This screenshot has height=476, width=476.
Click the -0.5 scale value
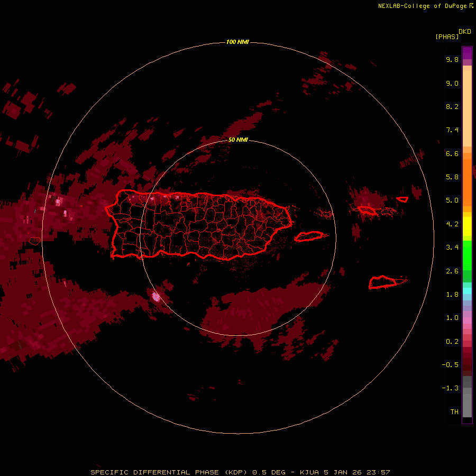pyautogui.click(x=450, y=365)
